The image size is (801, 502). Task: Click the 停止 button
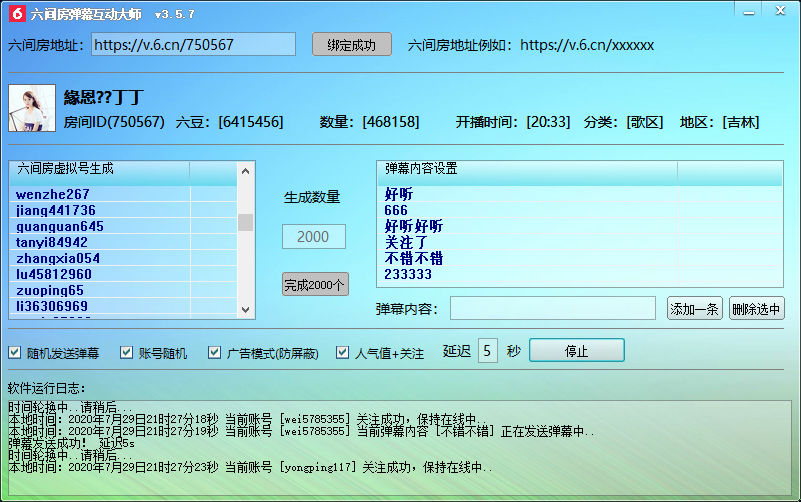coord(577,350)
